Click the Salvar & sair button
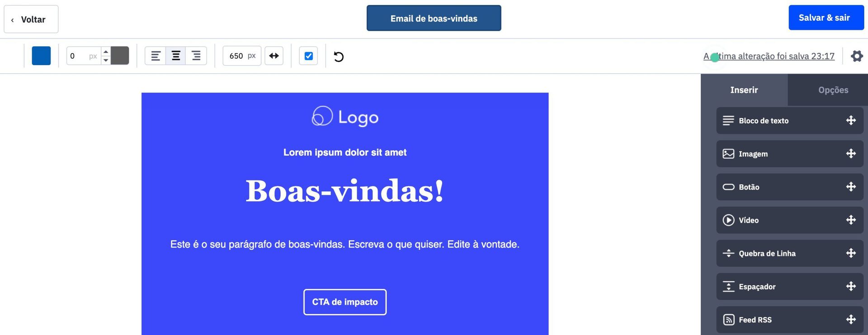 coord(826,18)
